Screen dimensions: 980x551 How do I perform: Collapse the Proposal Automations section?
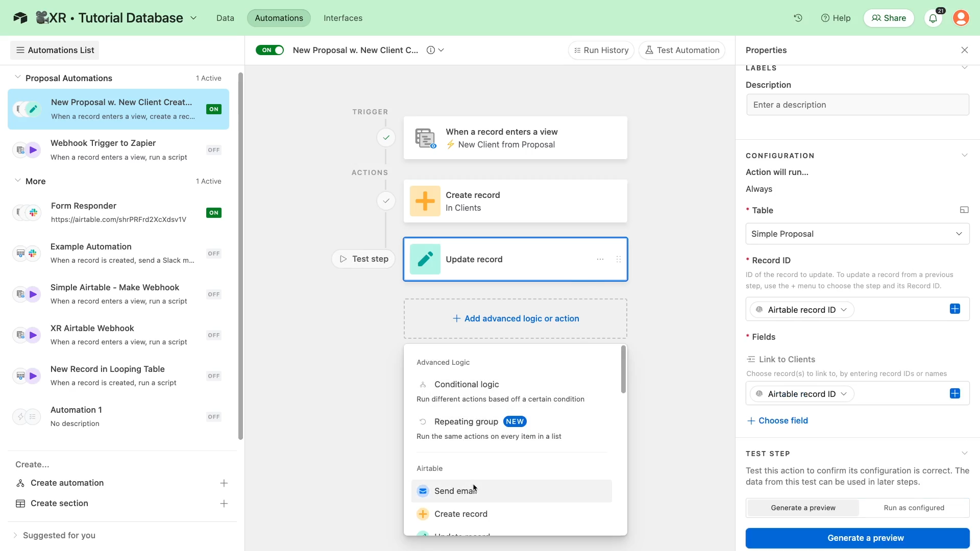click(17, 77)
